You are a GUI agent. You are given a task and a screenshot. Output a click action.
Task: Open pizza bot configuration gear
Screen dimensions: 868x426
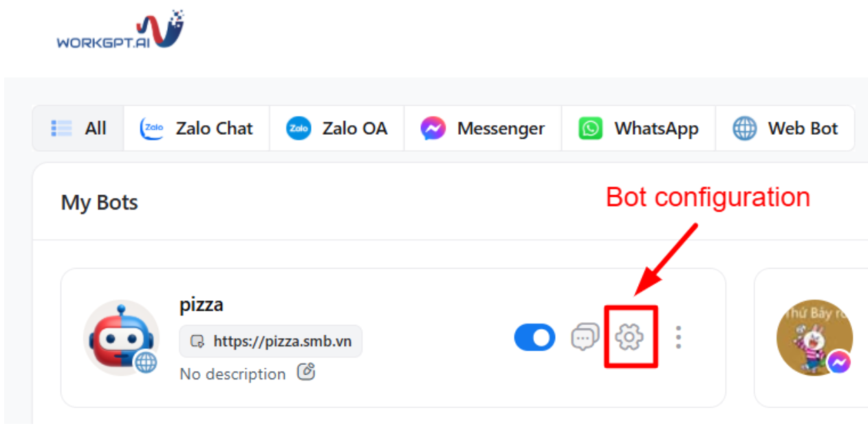(629, 337)
